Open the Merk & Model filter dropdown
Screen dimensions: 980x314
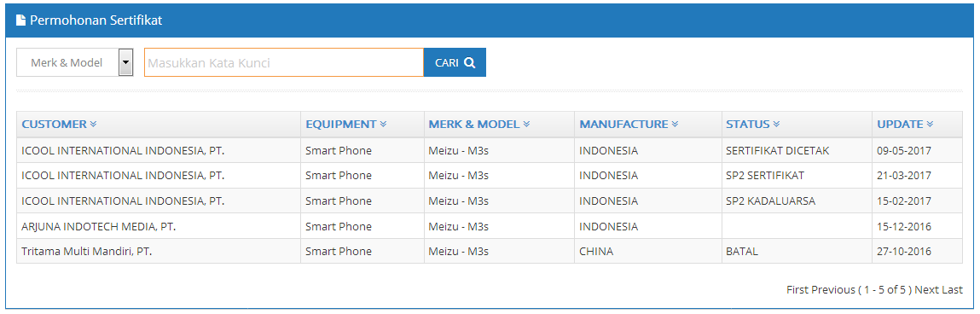point(75,62)
